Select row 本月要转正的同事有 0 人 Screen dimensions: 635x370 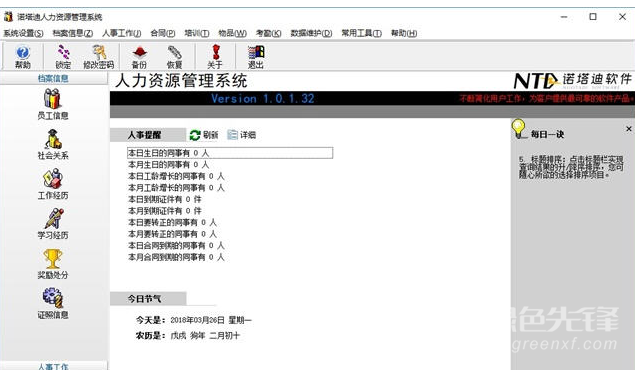click(173, 234)
